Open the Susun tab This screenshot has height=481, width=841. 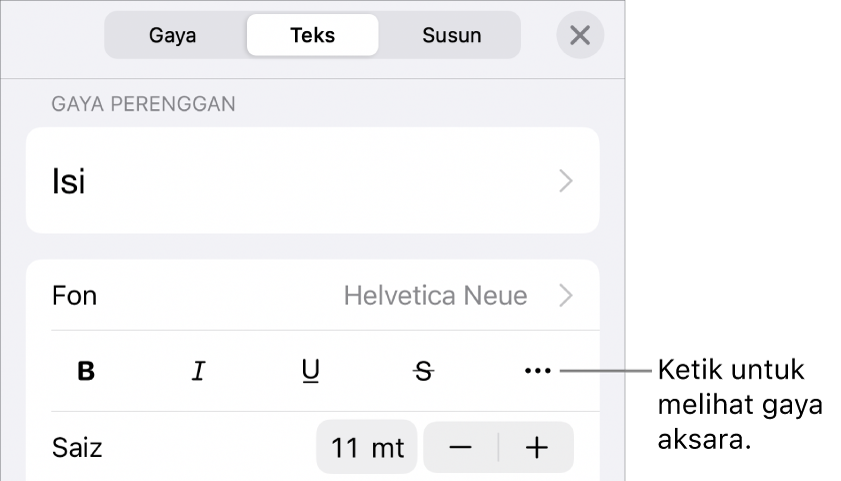click(452, 35)
